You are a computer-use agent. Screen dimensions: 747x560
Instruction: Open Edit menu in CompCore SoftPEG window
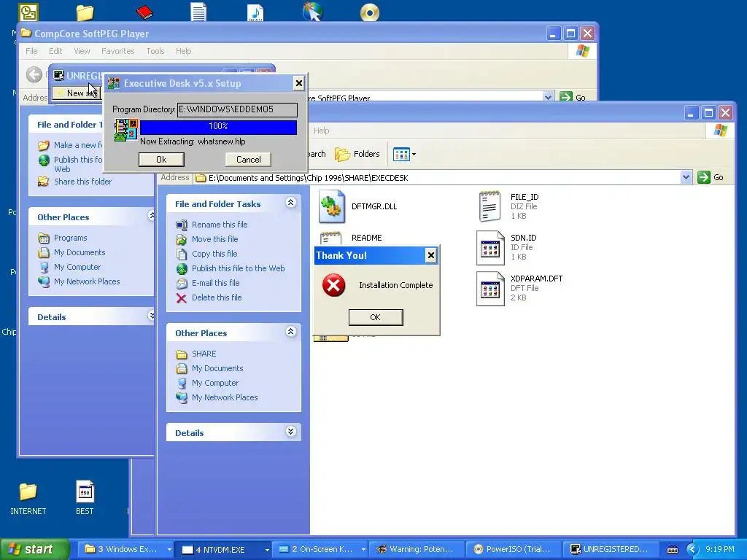click(x=55, y=51)
